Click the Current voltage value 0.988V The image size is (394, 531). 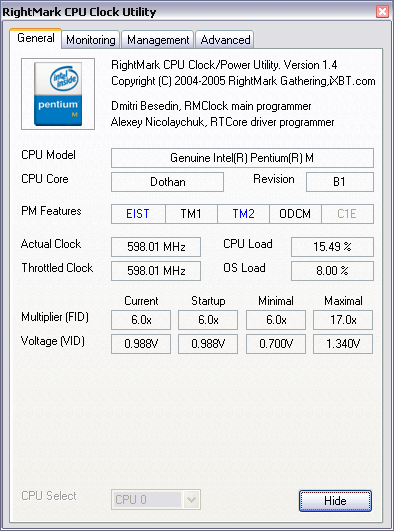(141, 344)
